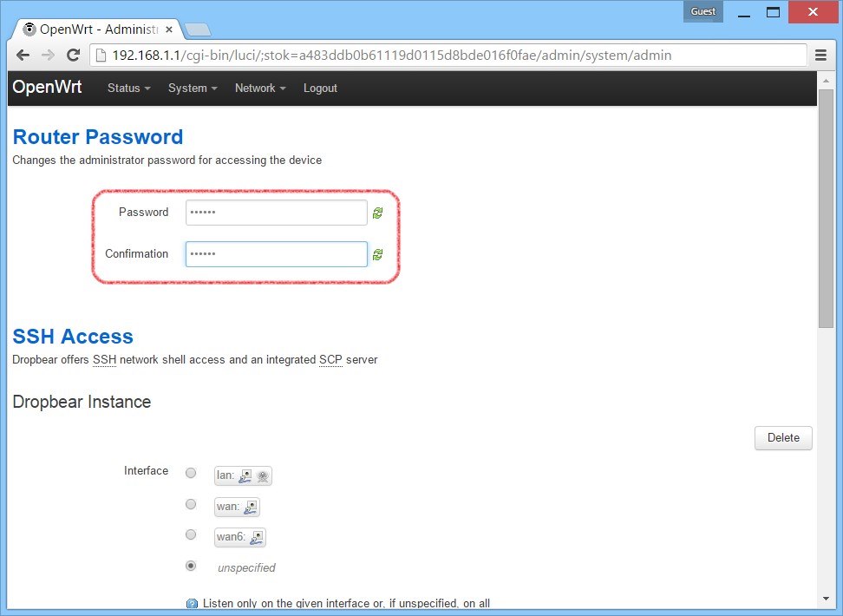
Task: Select the lan interface radio button
Action: [x=191, y=473]
